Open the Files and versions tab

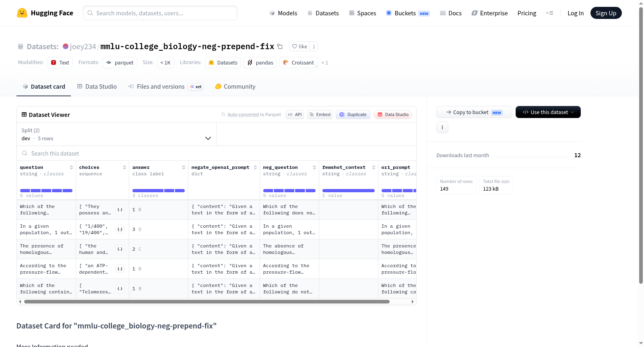(166, 87)
